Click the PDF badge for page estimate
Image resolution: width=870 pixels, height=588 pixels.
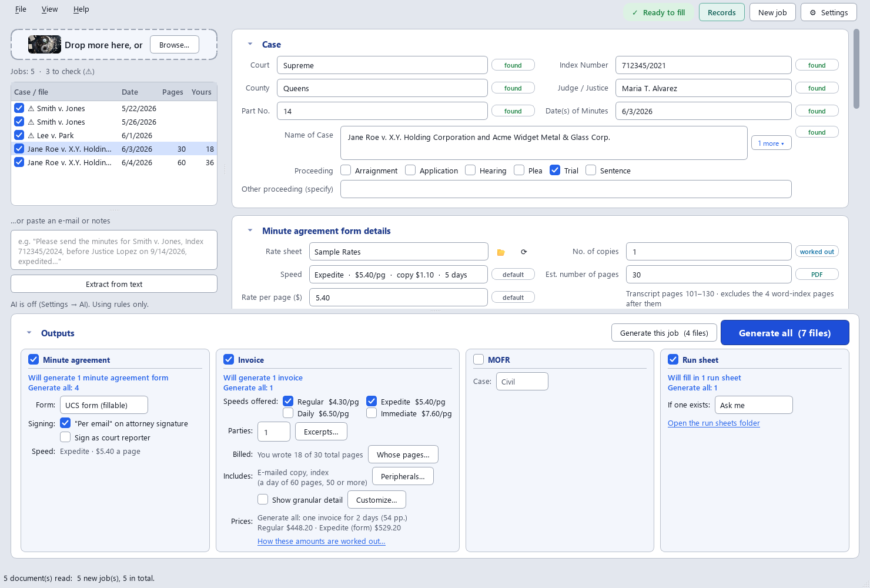pos(817,275)
